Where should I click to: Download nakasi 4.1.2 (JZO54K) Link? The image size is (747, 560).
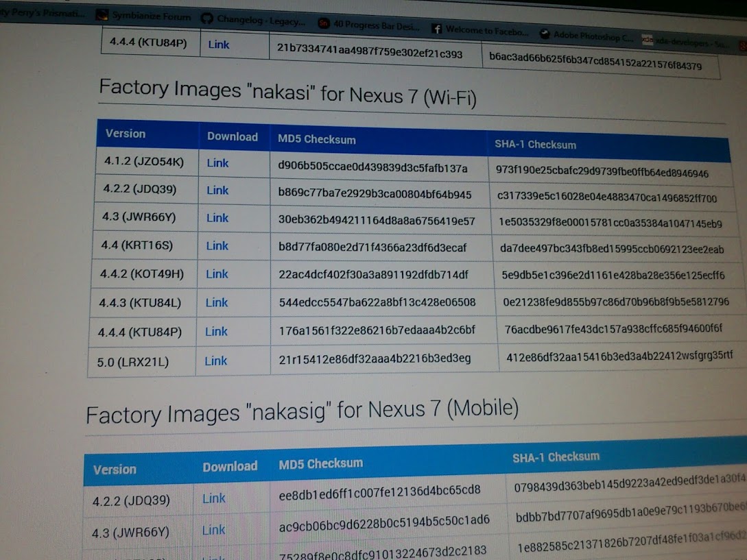(217, 163)
